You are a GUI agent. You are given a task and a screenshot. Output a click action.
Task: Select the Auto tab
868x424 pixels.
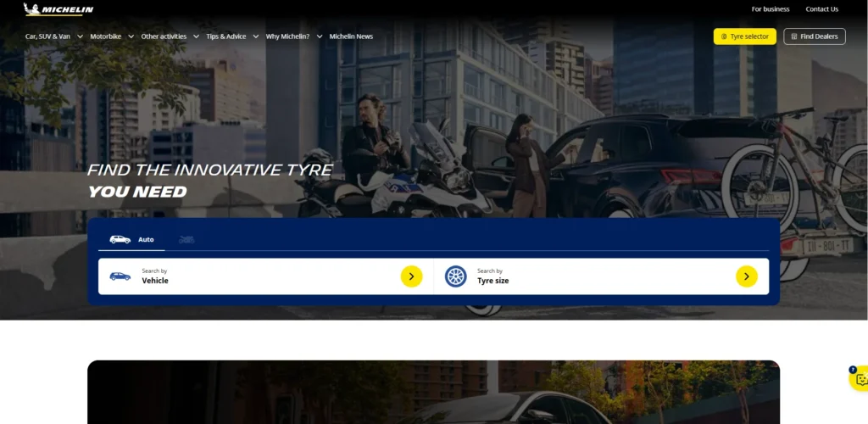coord(131,240)
